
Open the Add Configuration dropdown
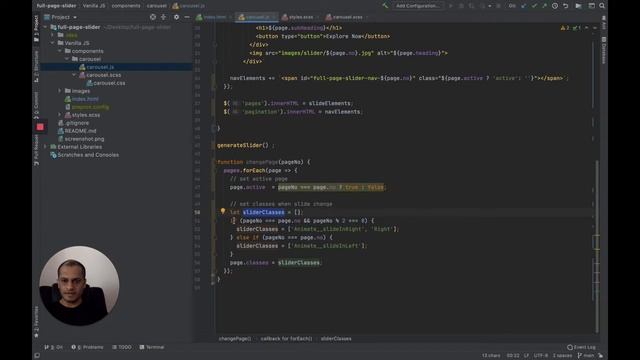pyautogui.click(x=418, y=6)
